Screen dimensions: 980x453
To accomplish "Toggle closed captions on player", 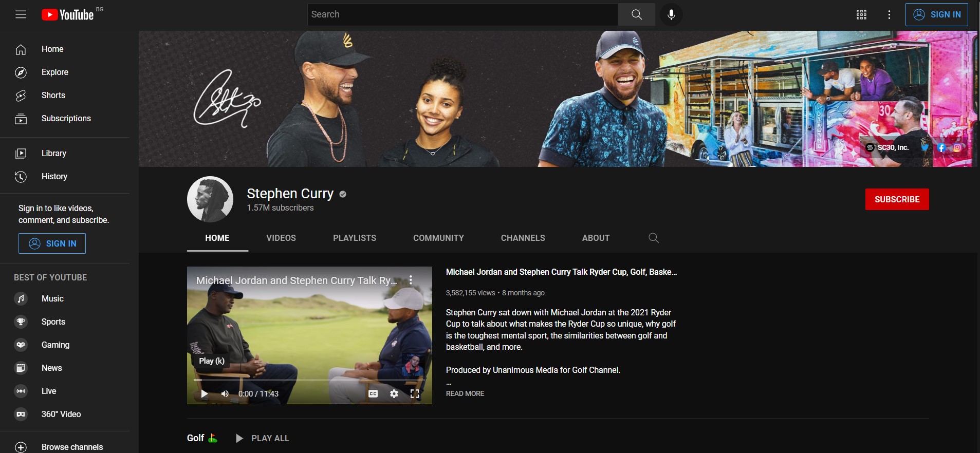I will (x=373, y=394).
